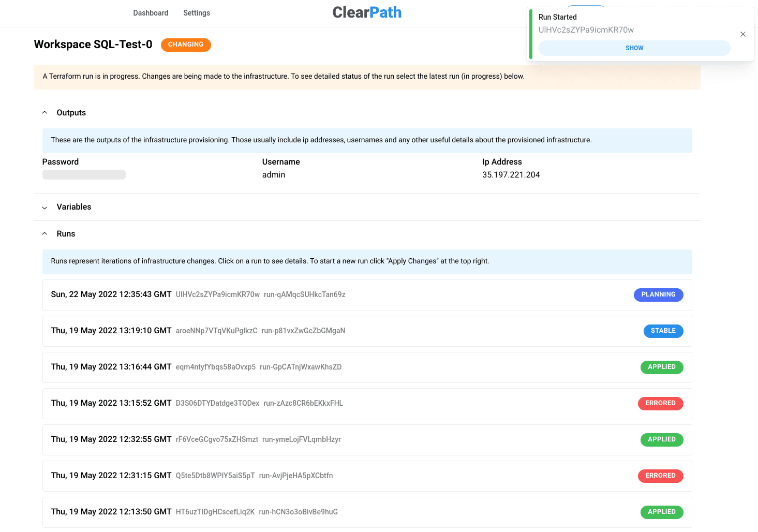Viewport: 758px width, 532px height.
Task: Expand the Variables section chevron
Action: [x=44, y=208]
